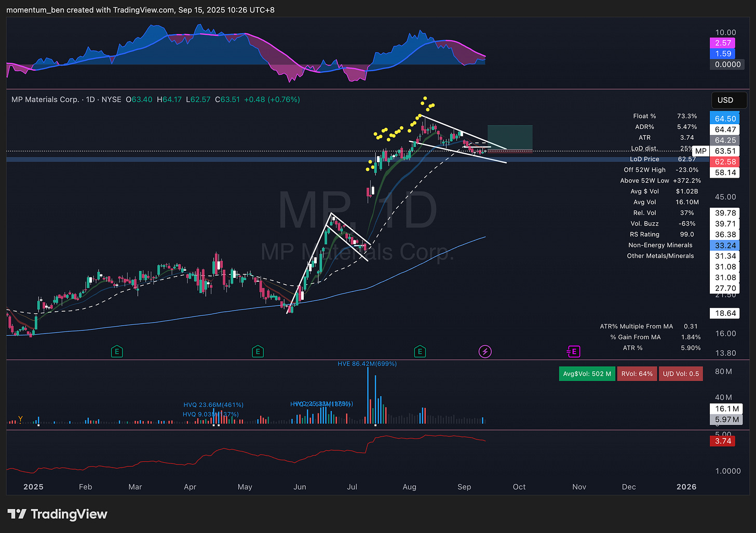Click the Float % value 73.3%
This screenshot has width=756, height=533.
tap(687, 116)
